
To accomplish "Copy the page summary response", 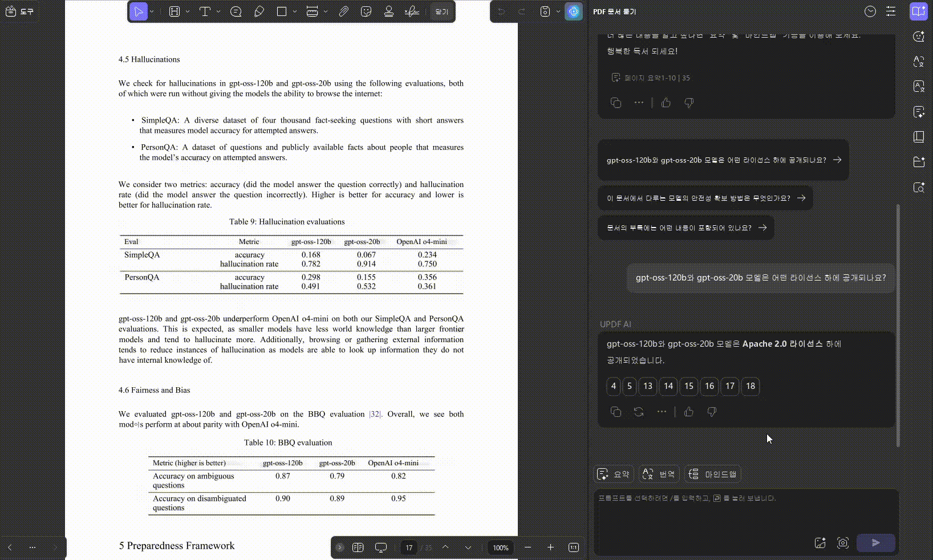I will [616, 103].
